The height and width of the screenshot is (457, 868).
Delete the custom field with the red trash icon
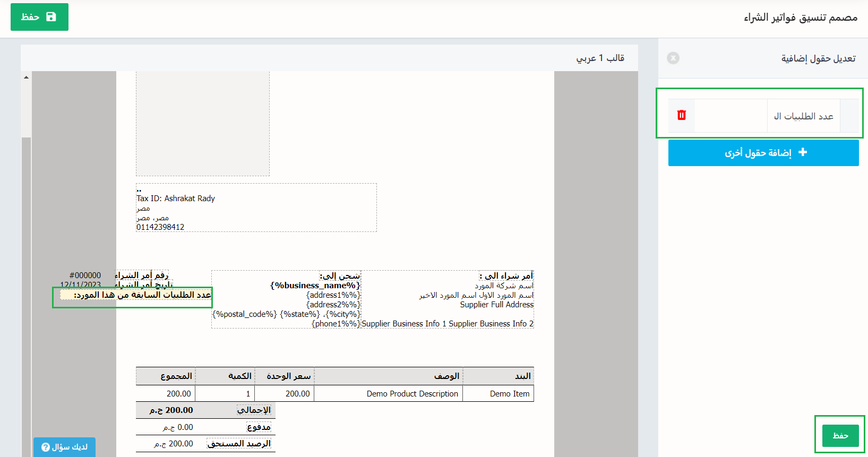coord(682,115)
